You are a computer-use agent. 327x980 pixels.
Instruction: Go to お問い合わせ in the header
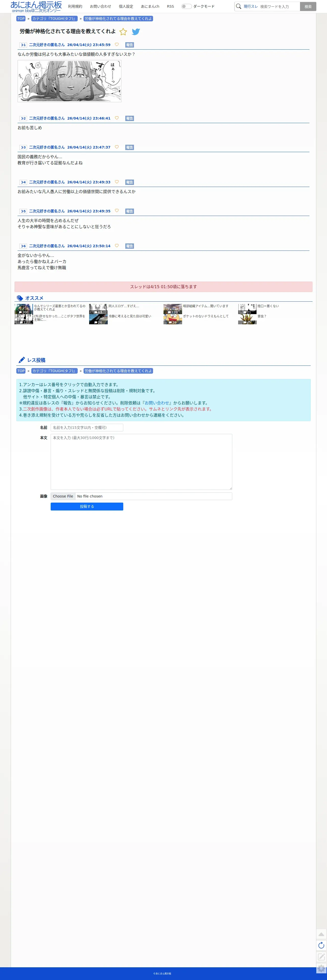[x=101, y=6]
